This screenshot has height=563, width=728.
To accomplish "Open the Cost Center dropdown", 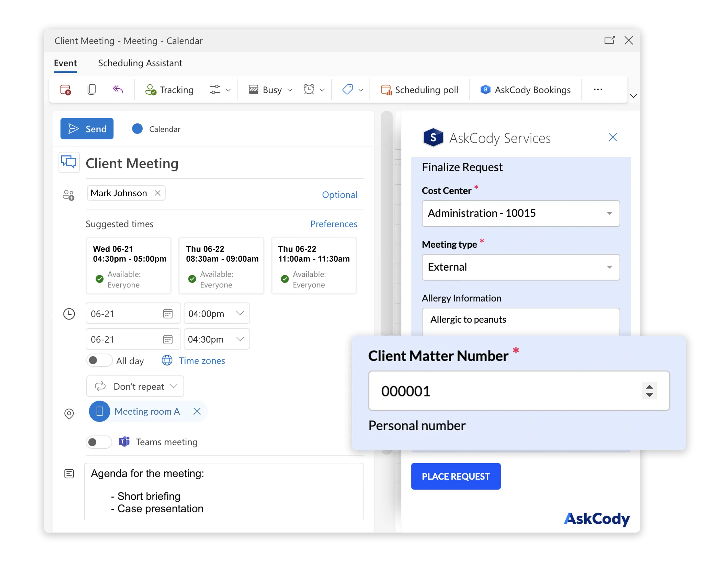I will point(521,214).
